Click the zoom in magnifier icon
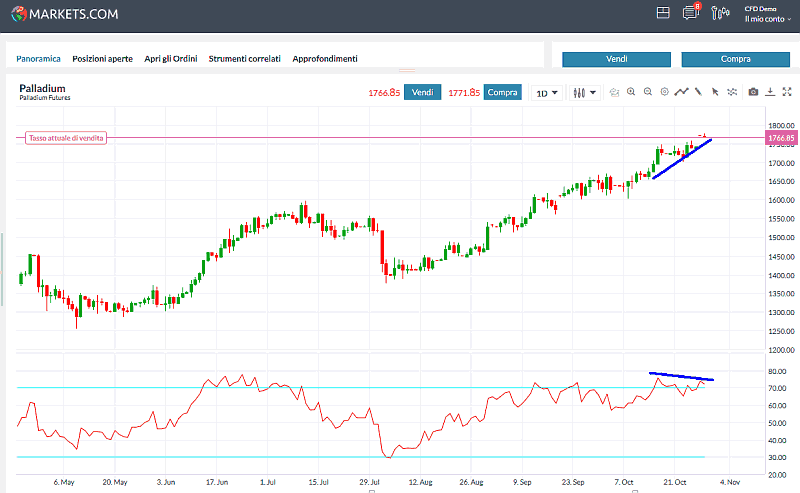This screenshot has width=800, height=493. (631, 92)
